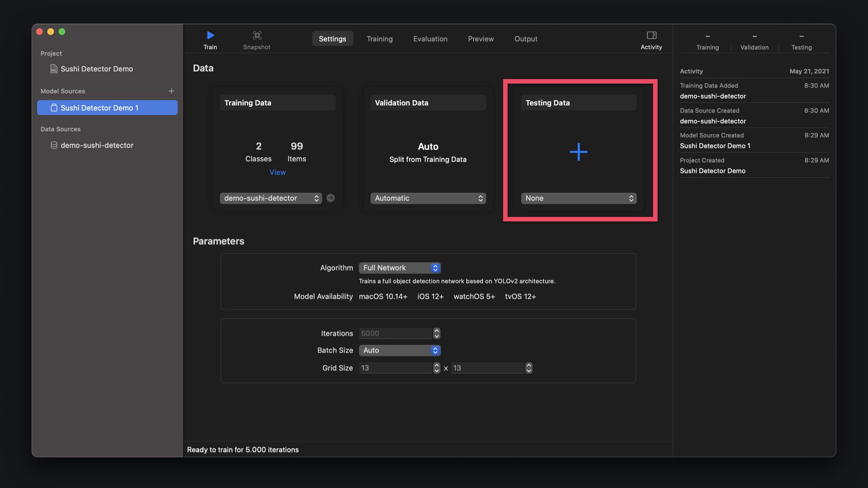Click the first Grid Size input field
This screenshot has height=488, width=868.
coord(395,368)
